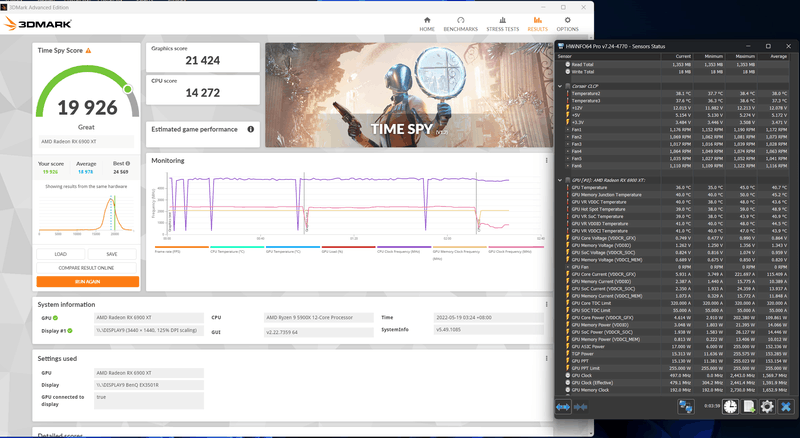Viewport: 800px width, 438px height.
Task: Collapse the GPU [#0] Radeon RX 6900 XT group
Action: click(x=560, y=180)
